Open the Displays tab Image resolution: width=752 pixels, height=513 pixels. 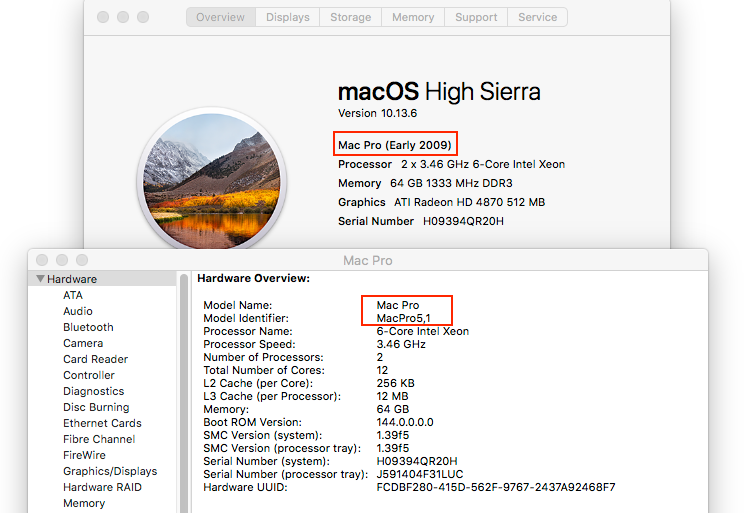click(288, 17)
